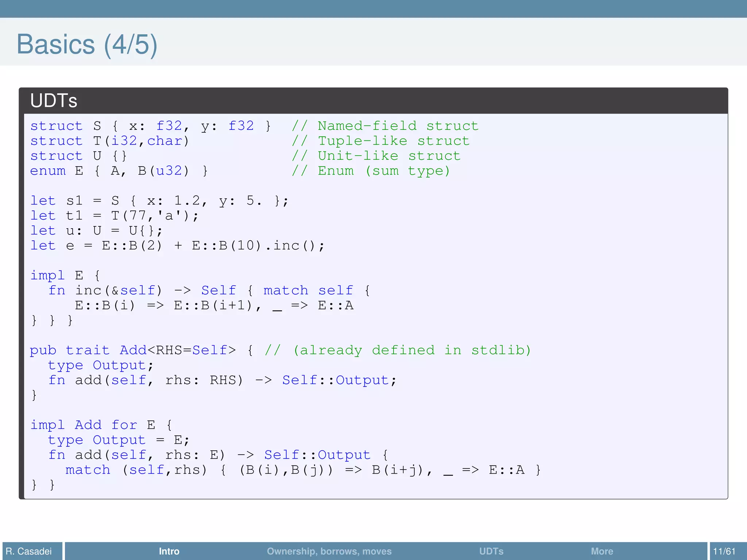Click the 'match (self,rhs)' code line
The width and height of the screenshot is (747, 560).
pos(136,470)
